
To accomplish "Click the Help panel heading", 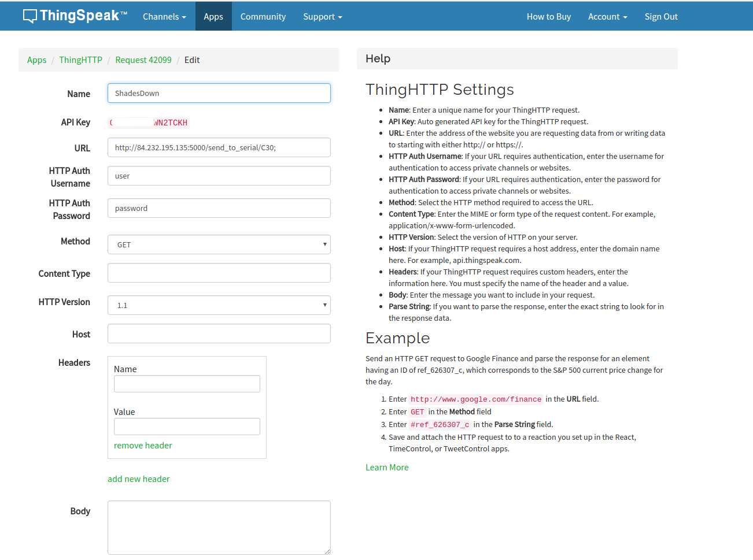I will pyautogui.click(x=378, y=58).
